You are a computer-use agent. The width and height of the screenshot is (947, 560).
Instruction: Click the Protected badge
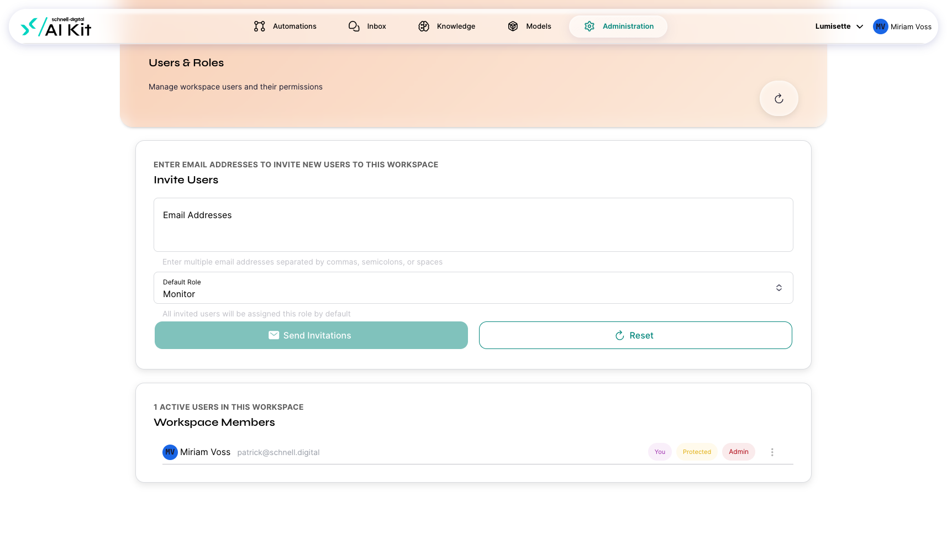pos(697,452)
